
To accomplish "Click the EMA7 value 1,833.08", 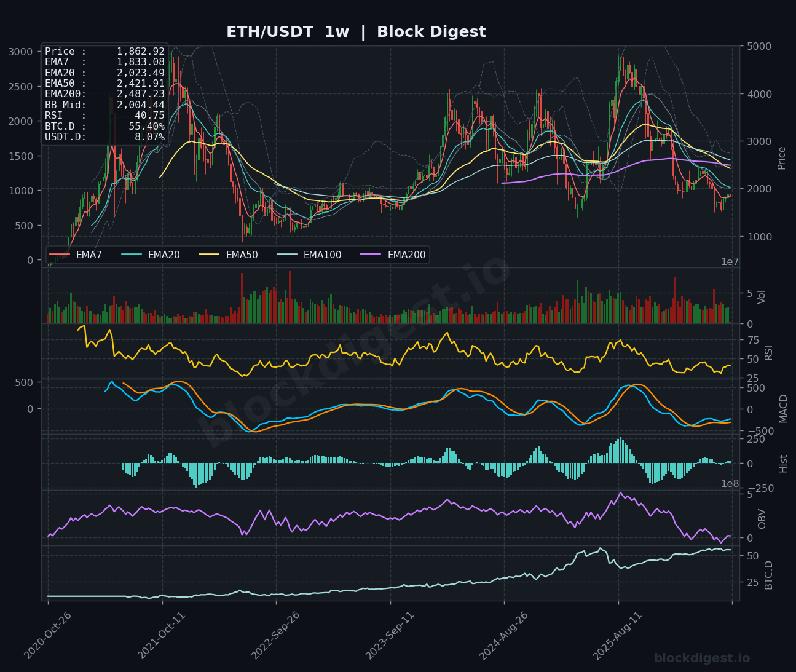I will coord(141,62).
